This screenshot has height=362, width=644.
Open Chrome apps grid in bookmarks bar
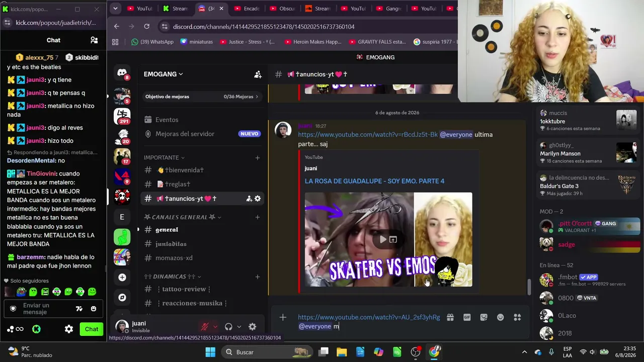(115, 42)
